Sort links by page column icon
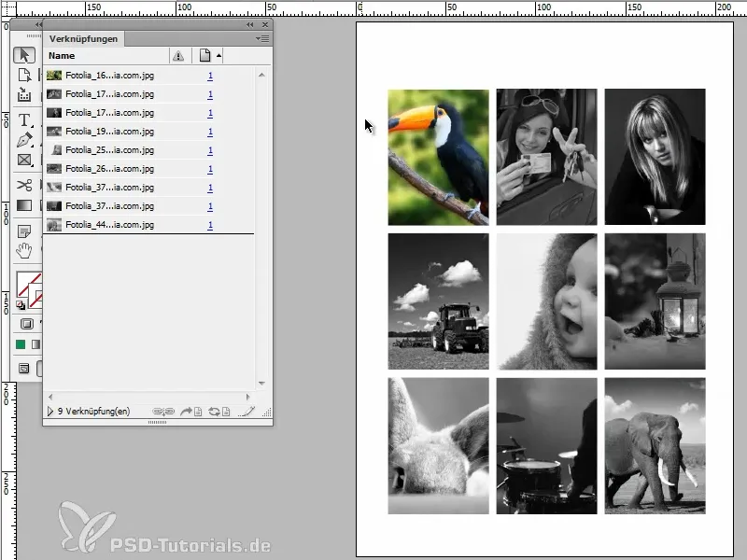The image size is (747, 560). tap(204, 55)
